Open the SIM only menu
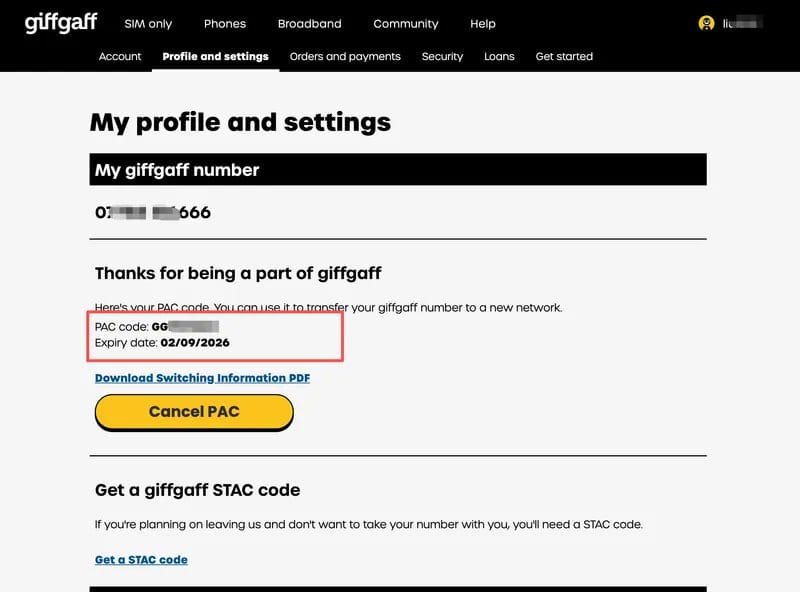Image resolution: width=800 pixels, height=592 pixels. 148,24
